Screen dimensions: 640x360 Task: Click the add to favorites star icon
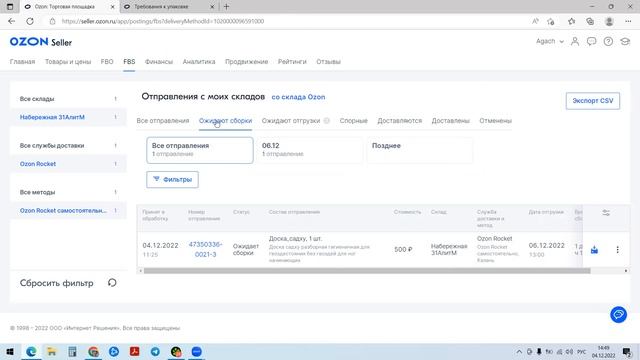(551, 21)
